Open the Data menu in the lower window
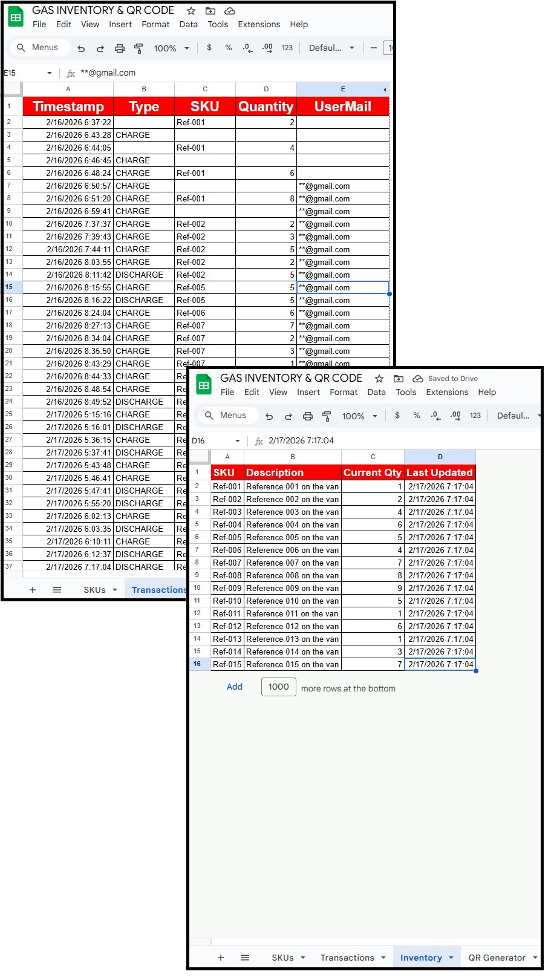The width and height of the screenshot is (554, 980). (x=376, y=392)
